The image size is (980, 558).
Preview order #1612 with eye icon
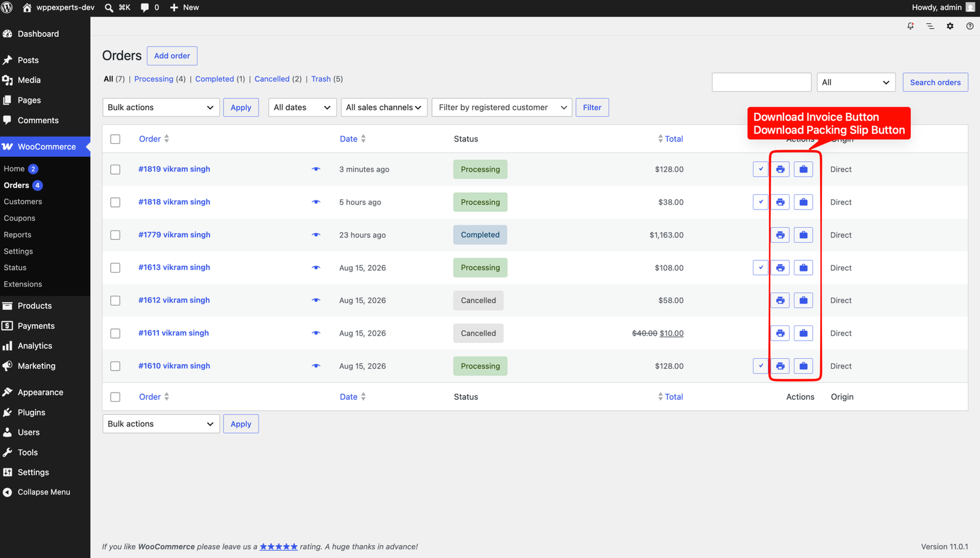point(316,300)
